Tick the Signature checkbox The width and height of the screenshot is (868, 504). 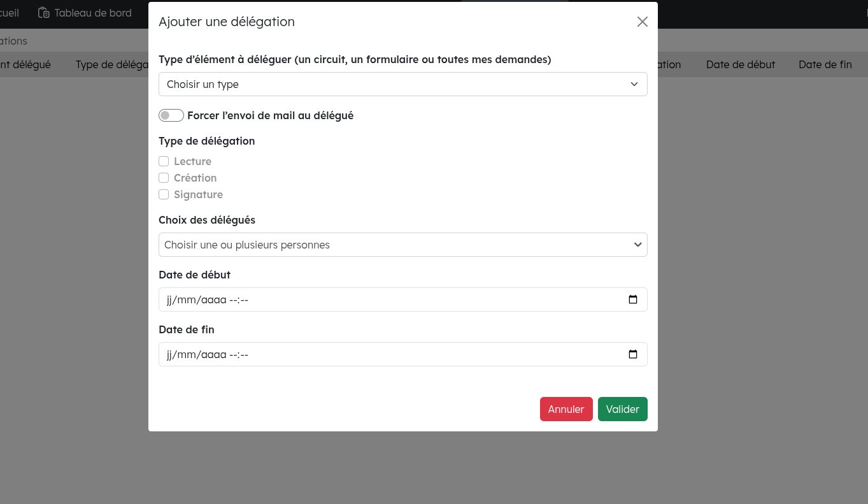[164, 194]
